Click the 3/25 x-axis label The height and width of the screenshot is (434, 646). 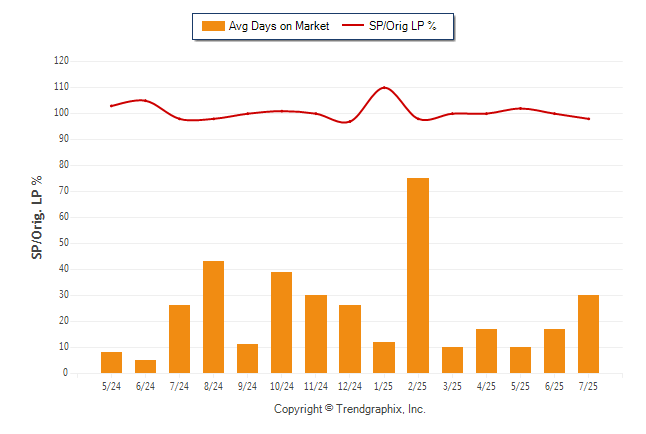[x=452, y=386]
